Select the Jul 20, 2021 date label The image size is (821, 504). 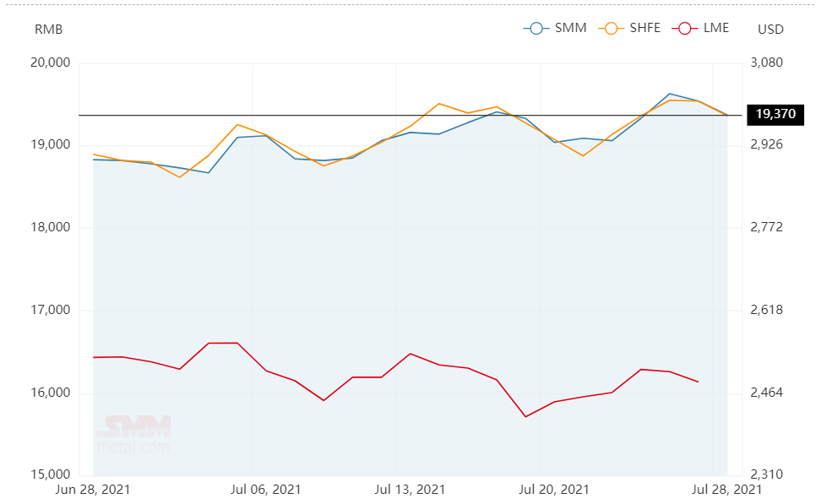[x=553, y=489]
